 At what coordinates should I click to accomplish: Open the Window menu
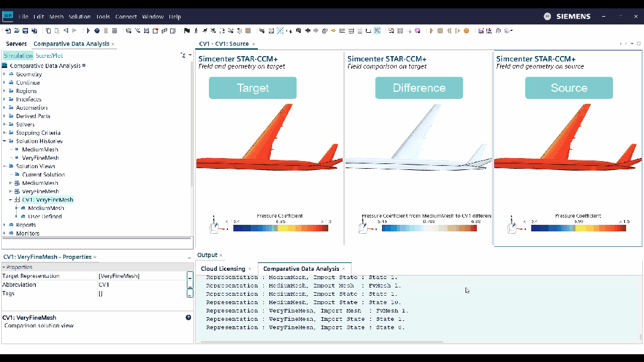coord(153,17)
